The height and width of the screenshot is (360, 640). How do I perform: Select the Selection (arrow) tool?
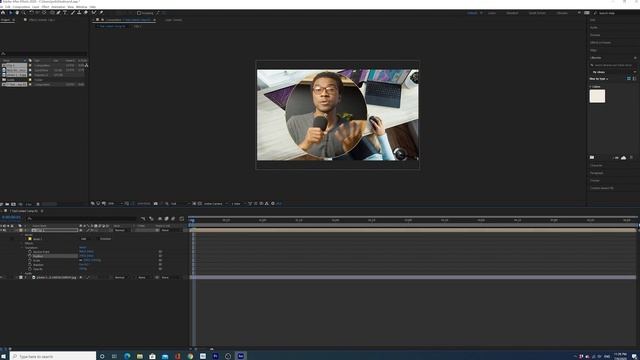pyautogui.click(x=11, y=13)
